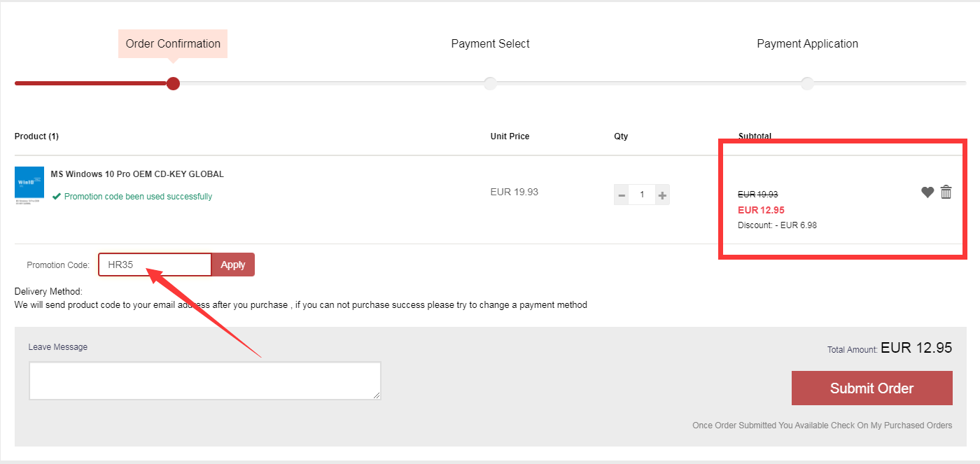This screenshot has width=980, height=464.
Task: Increase quantity with plus button
Action: point(662,195)
